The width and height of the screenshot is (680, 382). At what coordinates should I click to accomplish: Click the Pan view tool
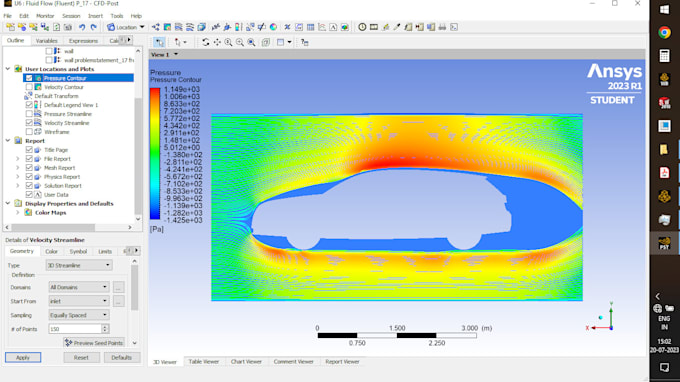217,42
